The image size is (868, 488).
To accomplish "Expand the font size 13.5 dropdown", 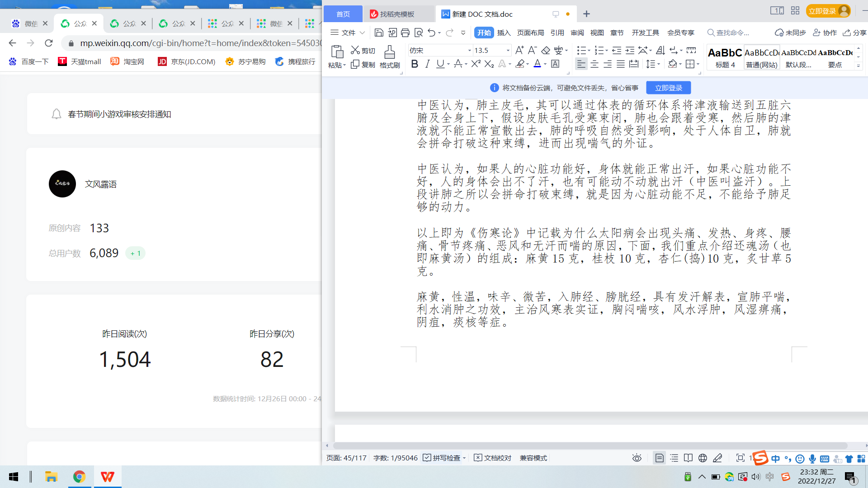I will tap(508, 50).
